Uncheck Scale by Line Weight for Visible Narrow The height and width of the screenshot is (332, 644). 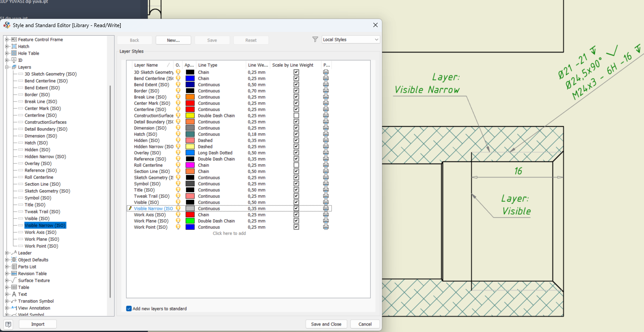point(296,209)
